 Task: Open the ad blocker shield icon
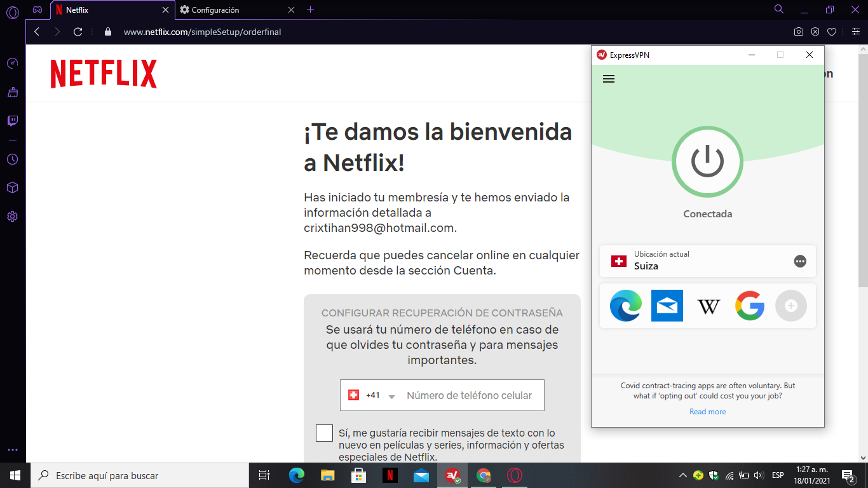pyautogui.click(x=815, y=32)
